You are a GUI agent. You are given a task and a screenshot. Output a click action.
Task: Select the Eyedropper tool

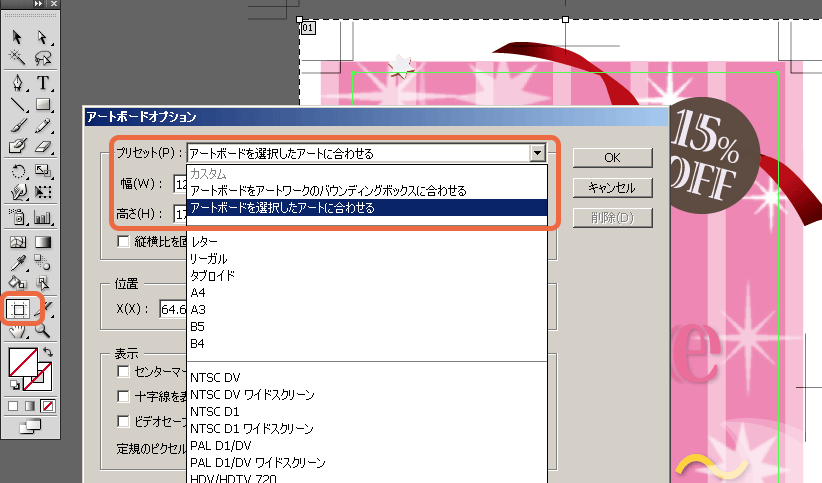(x=17, y=262)
